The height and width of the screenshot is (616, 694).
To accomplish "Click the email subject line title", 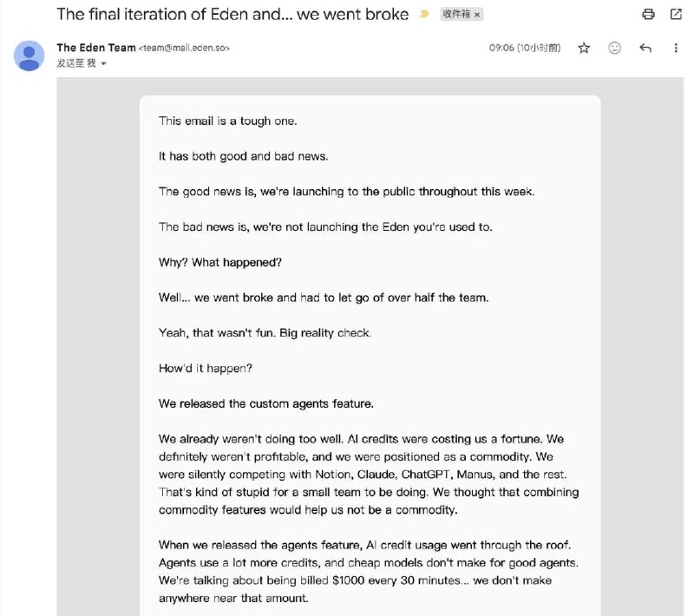I will [x=232, y=14].
